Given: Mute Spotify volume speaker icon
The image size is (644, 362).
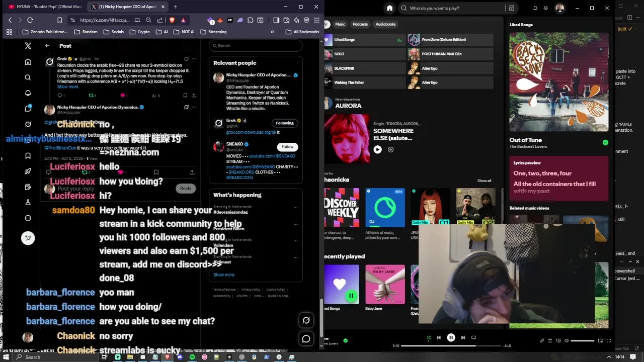Looking at the screenshot, I should (x=567, y=340).
